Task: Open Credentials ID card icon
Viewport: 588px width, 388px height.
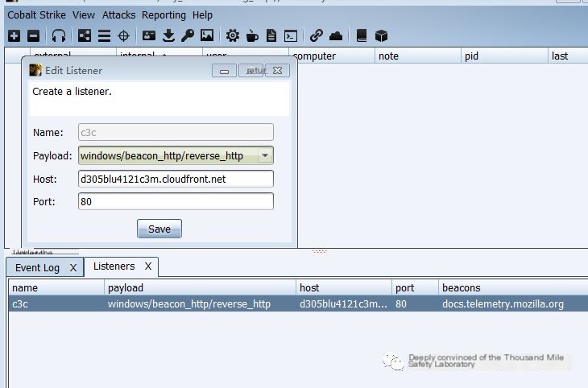Action: (149, 36)
